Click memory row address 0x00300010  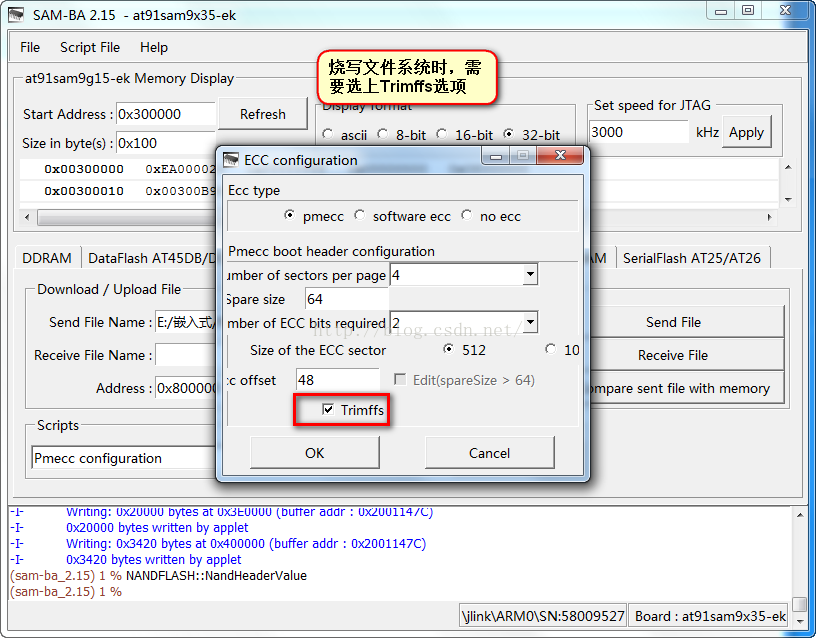[x=84, y=191]
